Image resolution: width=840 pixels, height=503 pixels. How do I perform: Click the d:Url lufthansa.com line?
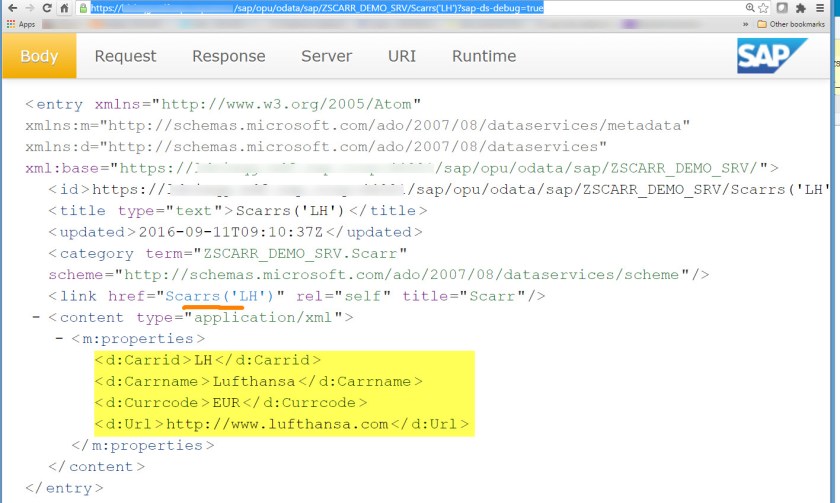coord(281,424)
